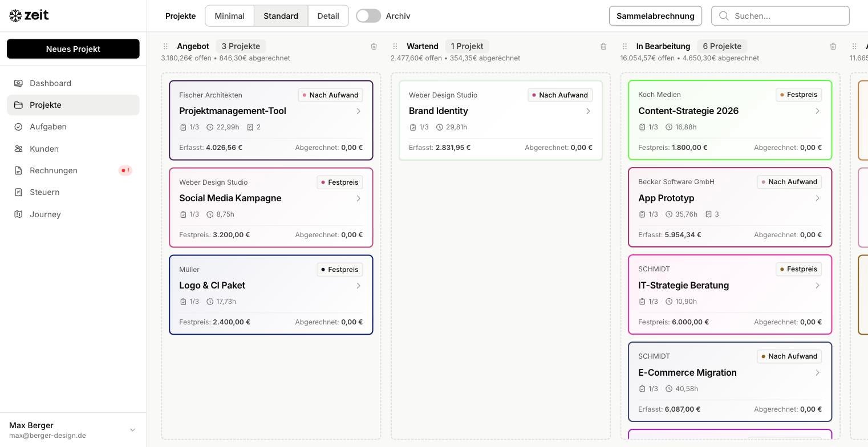Go to Aufgaben in sidebar

pyautogui.click(x=73, y=127)
